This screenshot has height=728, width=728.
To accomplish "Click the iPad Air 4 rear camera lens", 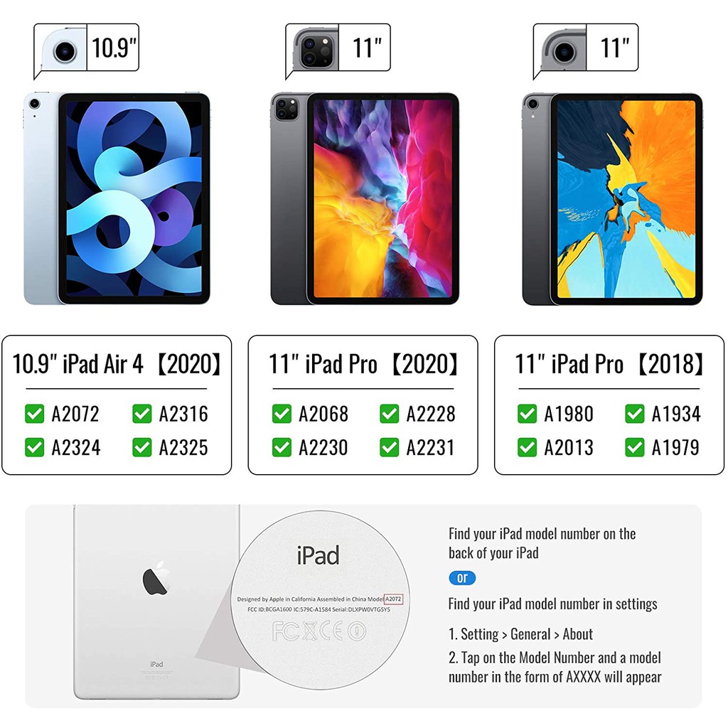I will point(34,103).
